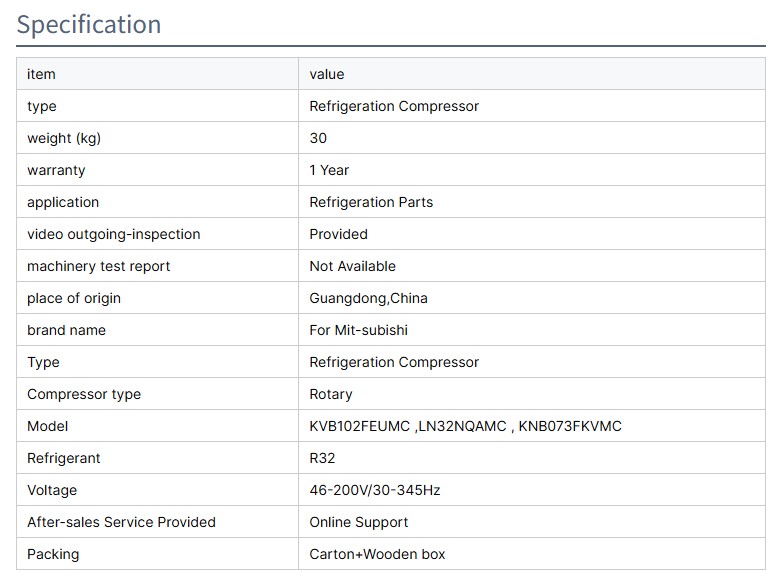
Task: Click the 'video outgoing-inspection' label
Action: [114, 234]
